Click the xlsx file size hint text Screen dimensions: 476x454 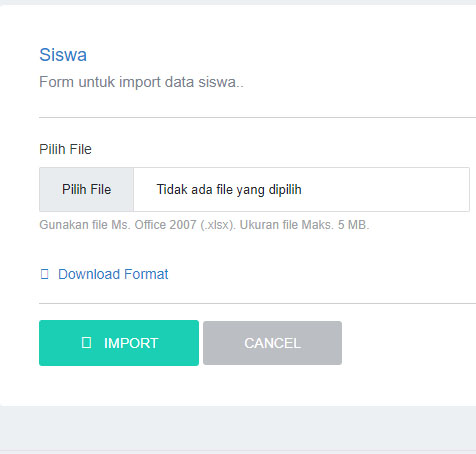click(204, 225)
